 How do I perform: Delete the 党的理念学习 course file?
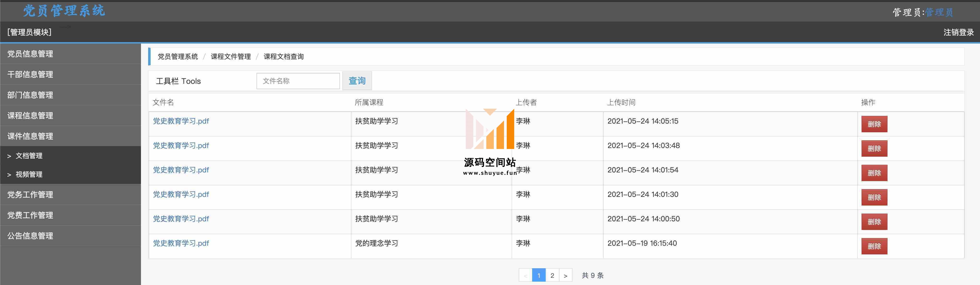tap(874, 246)
